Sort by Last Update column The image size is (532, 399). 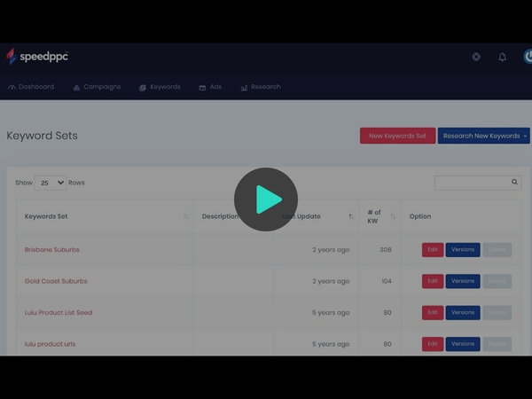point(317,216)
